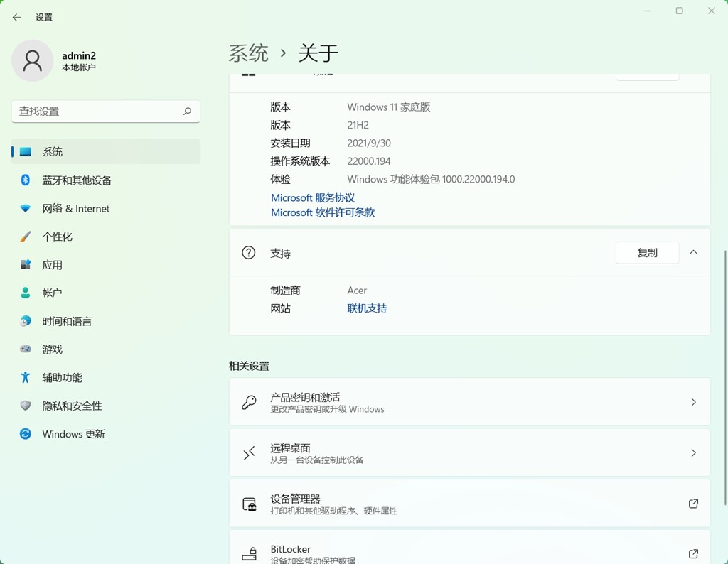Viewport: 728px width, 564px height.
Task: Open the 联机支持 link for Acer
Action: [367, 308]
